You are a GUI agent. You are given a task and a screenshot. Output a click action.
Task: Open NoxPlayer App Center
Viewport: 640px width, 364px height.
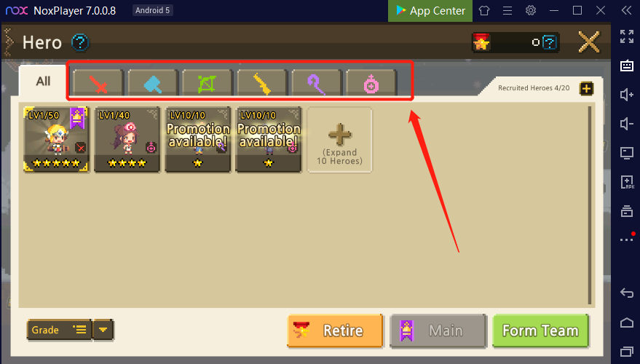coord(430,11)
